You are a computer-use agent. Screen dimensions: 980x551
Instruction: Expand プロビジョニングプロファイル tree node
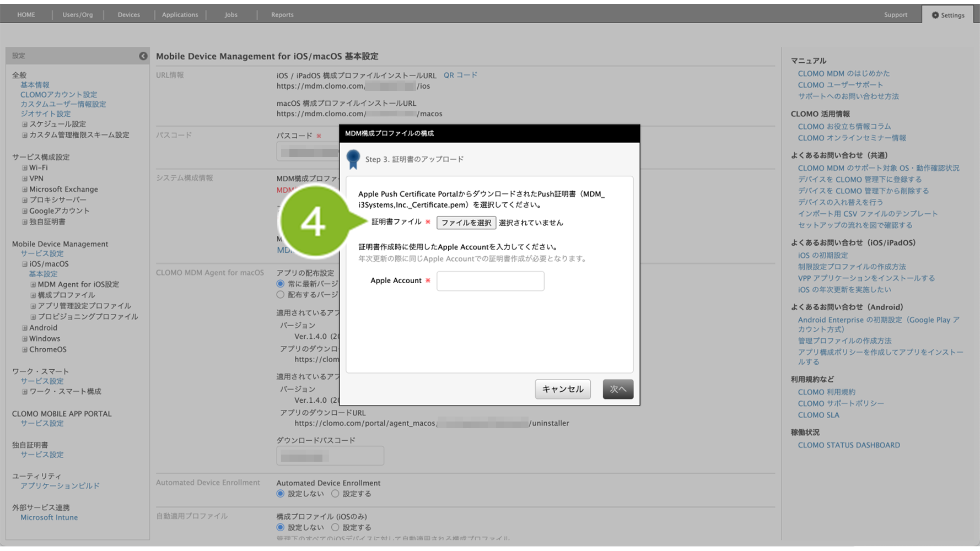(33, 317)
